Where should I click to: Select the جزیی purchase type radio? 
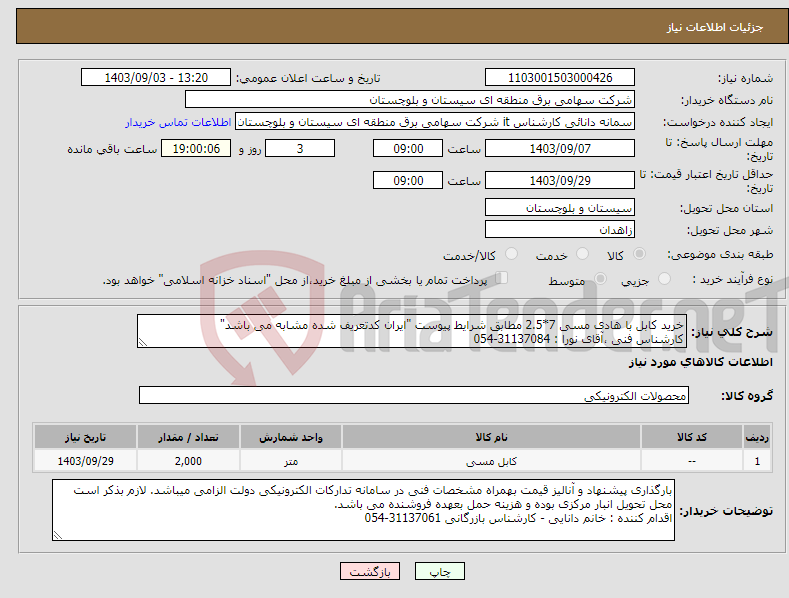664,278
